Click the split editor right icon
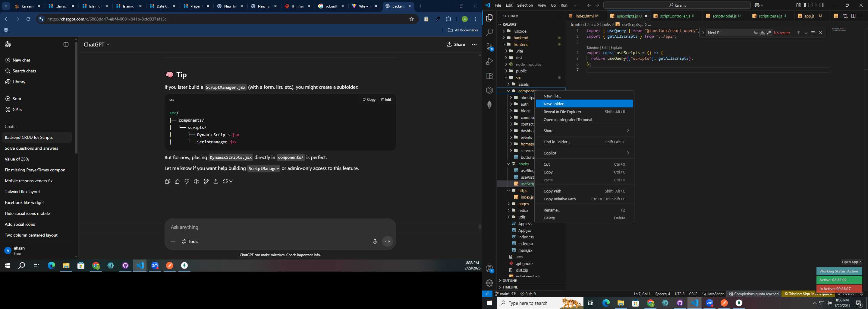 pos(853,16)
